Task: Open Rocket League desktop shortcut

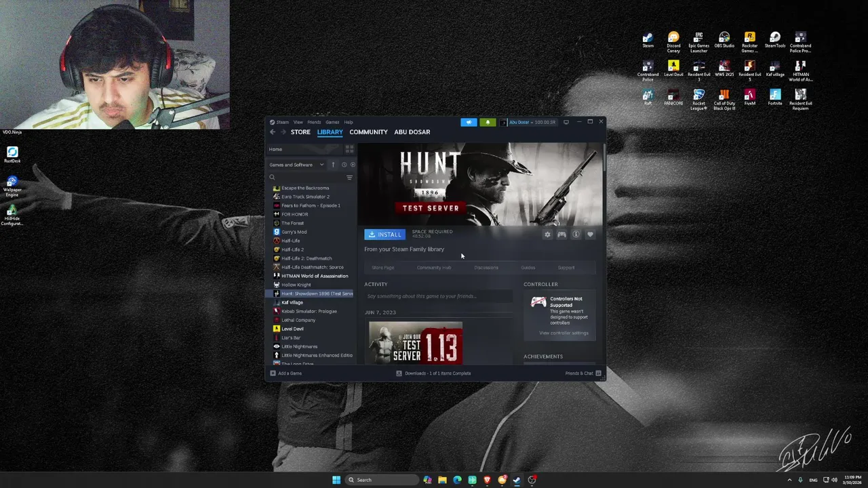Action: click(x=698, y=99)
